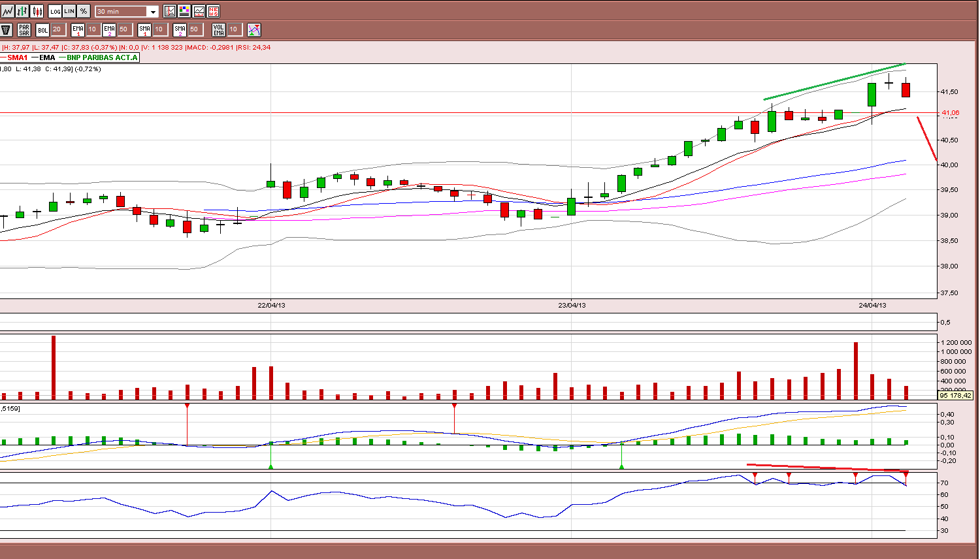This screenshot has width=980, height=559.
Task: Click the green MACD buy marker at 22/04/13
Action: (271, 466)
